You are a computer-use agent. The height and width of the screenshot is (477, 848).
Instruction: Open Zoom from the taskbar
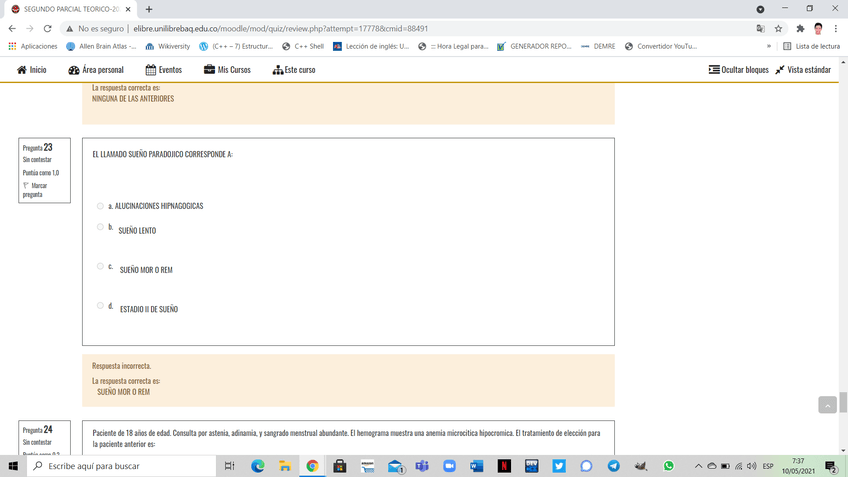449,466
